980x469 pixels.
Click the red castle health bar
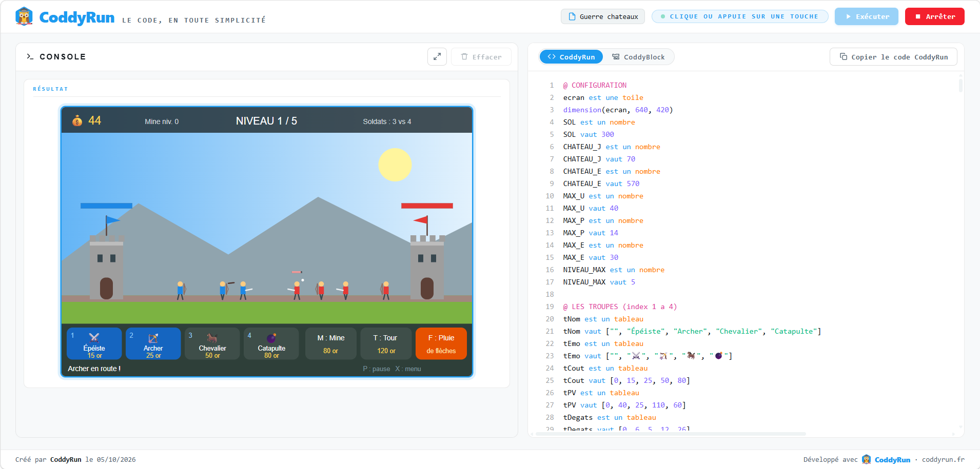(x=427, y=206)
